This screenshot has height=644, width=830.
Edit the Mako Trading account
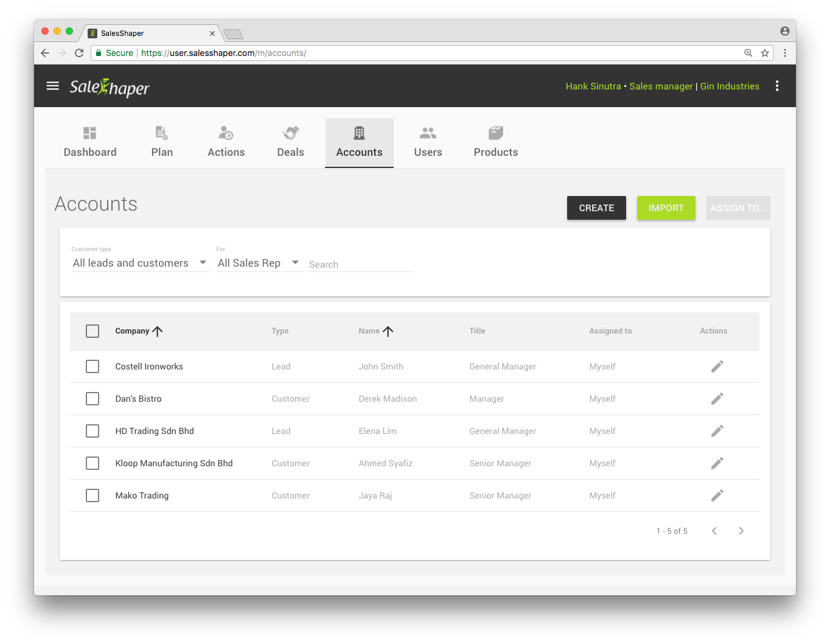pyautogui.click(x=717, y=495)
